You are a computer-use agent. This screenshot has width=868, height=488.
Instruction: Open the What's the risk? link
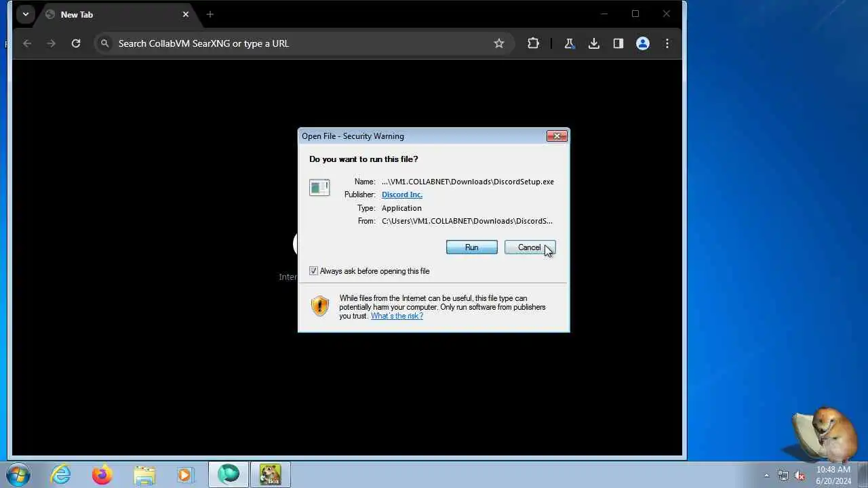pos(397,316)
